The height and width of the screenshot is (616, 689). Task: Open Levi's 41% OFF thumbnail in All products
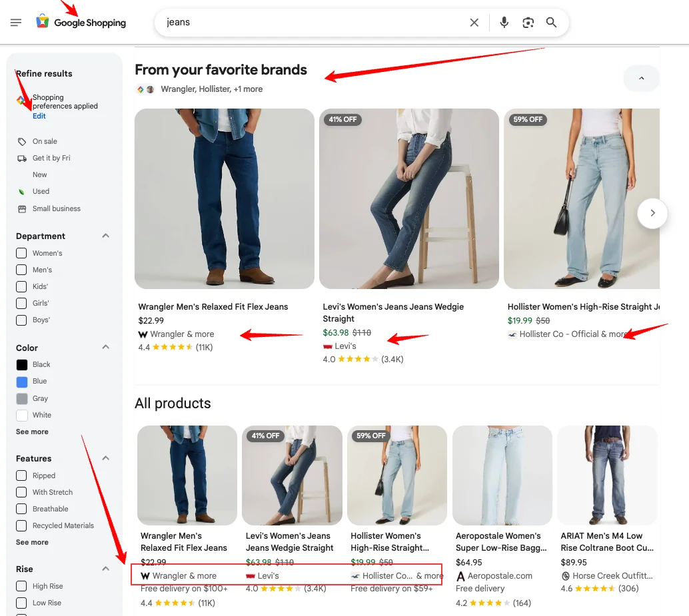point(293,475)
